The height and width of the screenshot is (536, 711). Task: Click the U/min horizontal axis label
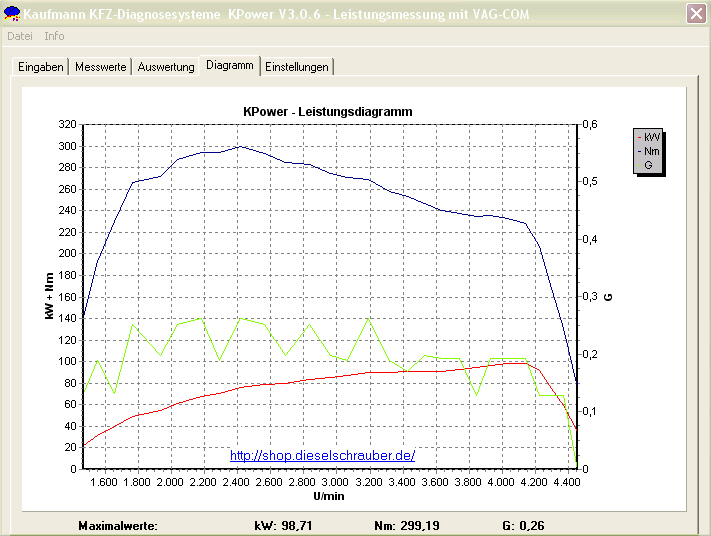pyautogui.click(x=328, y=496)
